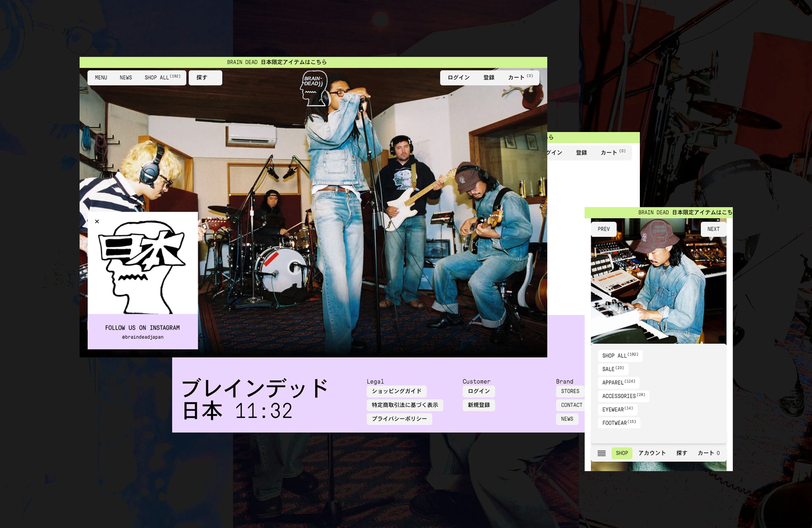This screenshot has width=812, height=528.
Task: Open ショッピングガイド under Legal
Action: (x=397, y=391)
